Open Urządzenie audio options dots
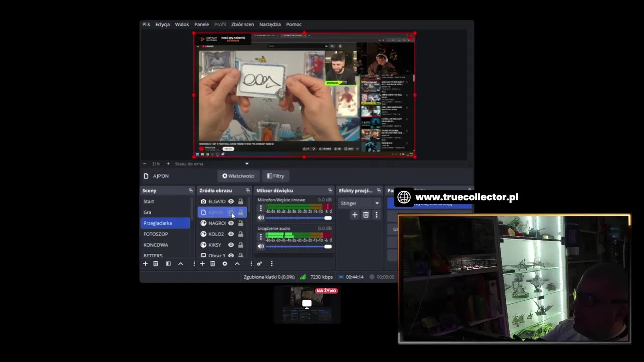 pos(261,236)
